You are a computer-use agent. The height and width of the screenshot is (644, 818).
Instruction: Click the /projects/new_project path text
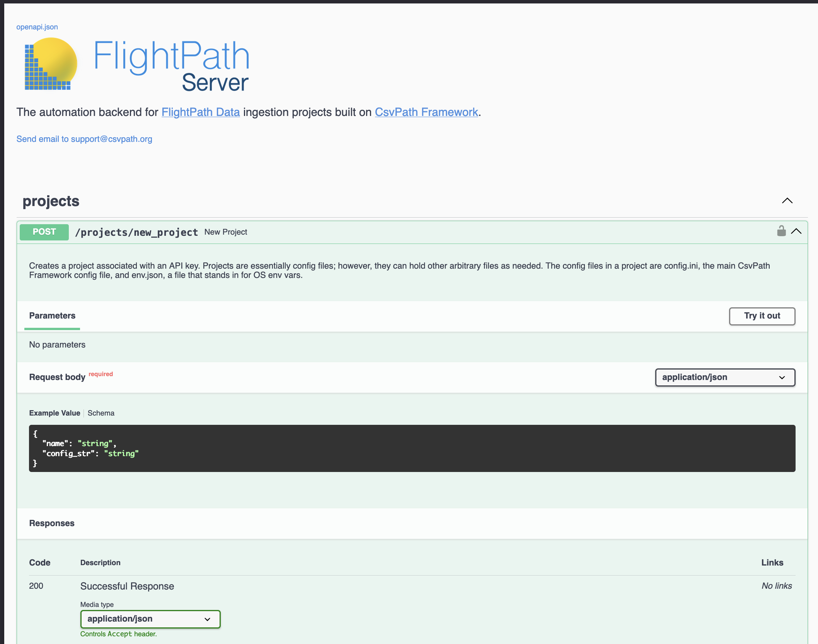pyautogui.click(x=136, y=232)
